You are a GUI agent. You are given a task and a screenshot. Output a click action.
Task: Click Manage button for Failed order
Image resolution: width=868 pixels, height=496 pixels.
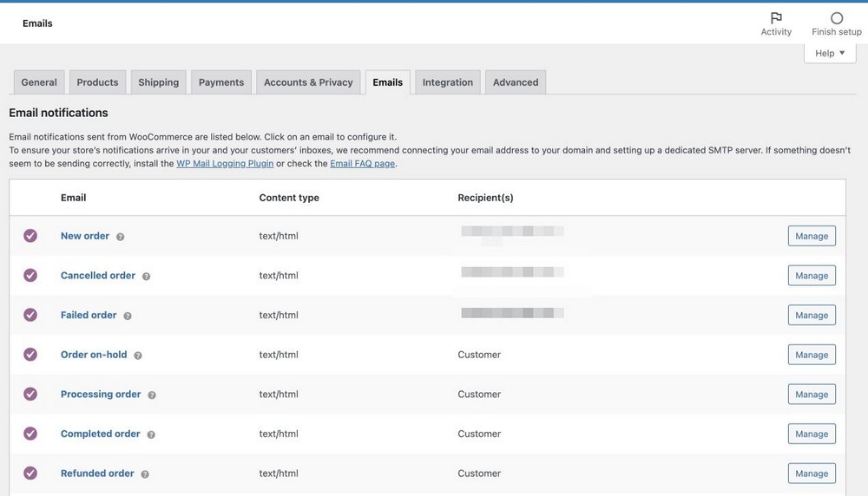pos(812,315)
